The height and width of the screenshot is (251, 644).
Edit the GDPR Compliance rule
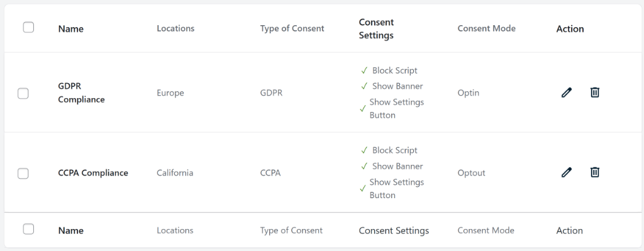click(567, 92)
